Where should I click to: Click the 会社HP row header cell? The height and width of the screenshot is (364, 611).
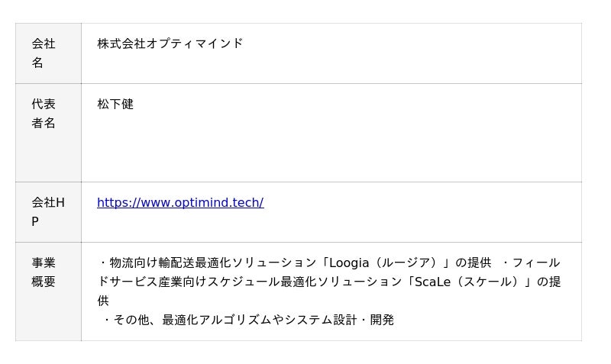click(48, 212)
